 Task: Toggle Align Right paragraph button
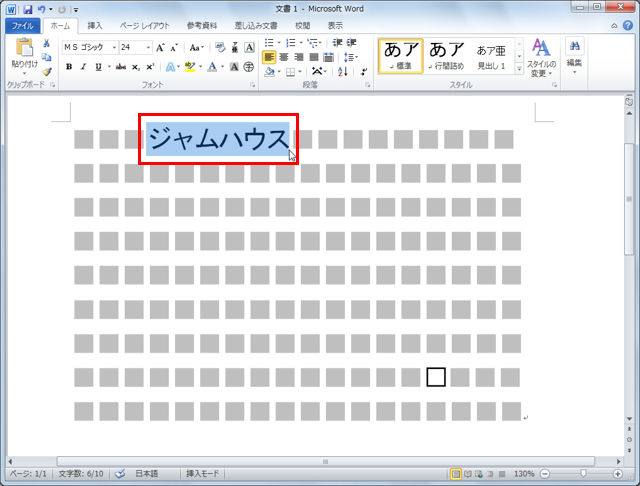tap(299, 57)
